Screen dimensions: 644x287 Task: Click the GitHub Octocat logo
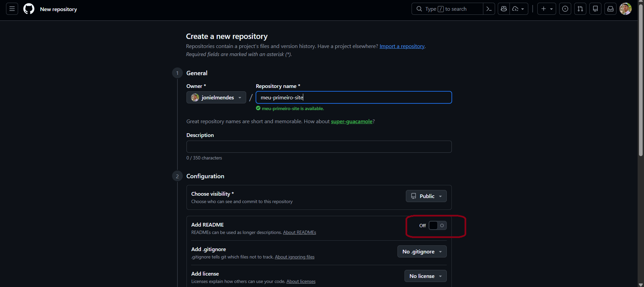point(29,9)
